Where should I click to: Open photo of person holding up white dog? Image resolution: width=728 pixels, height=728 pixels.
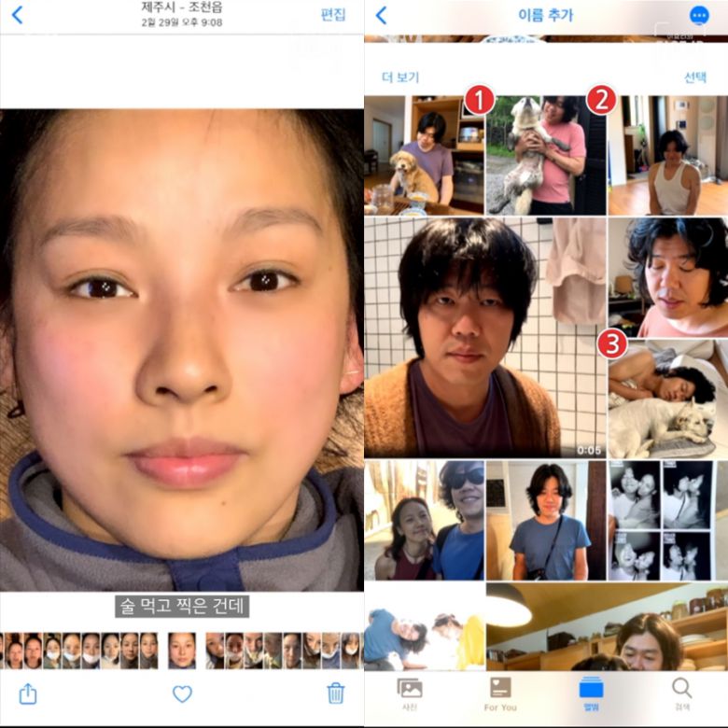coord(546,155)
